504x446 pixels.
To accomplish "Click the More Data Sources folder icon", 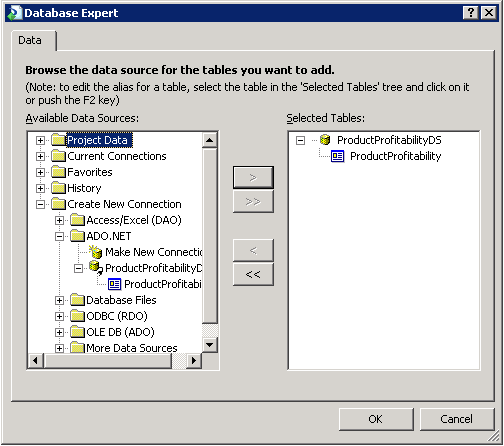I will tap(77, 347).
